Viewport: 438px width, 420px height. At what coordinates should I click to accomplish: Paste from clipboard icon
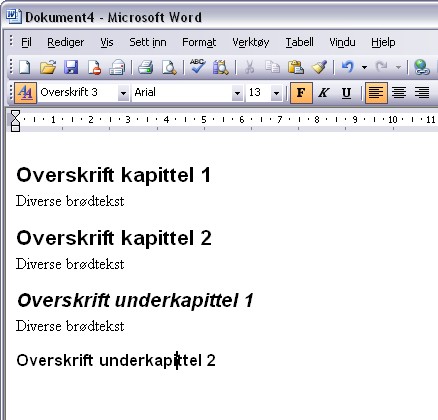pyautogui.click(x=296, y=67)
